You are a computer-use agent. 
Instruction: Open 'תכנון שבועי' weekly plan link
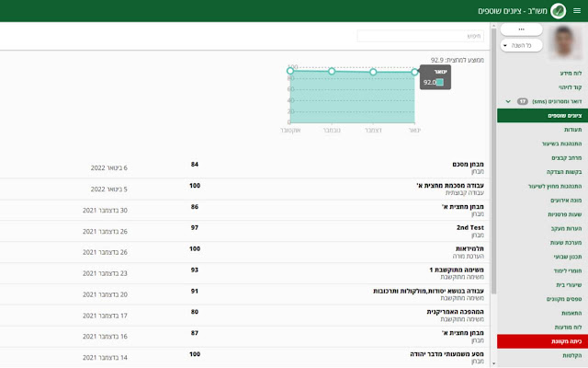[x=568, y=257]
